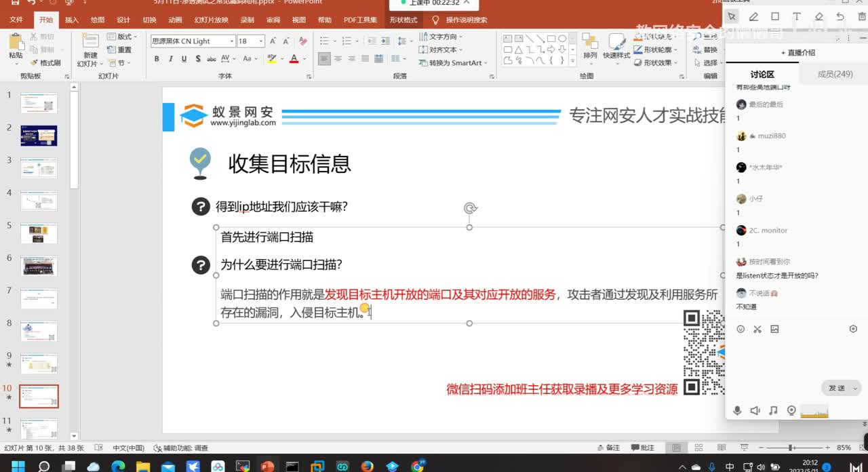Click the 直播介绍 button
This screenshot has width=868, height=472.
797,52
